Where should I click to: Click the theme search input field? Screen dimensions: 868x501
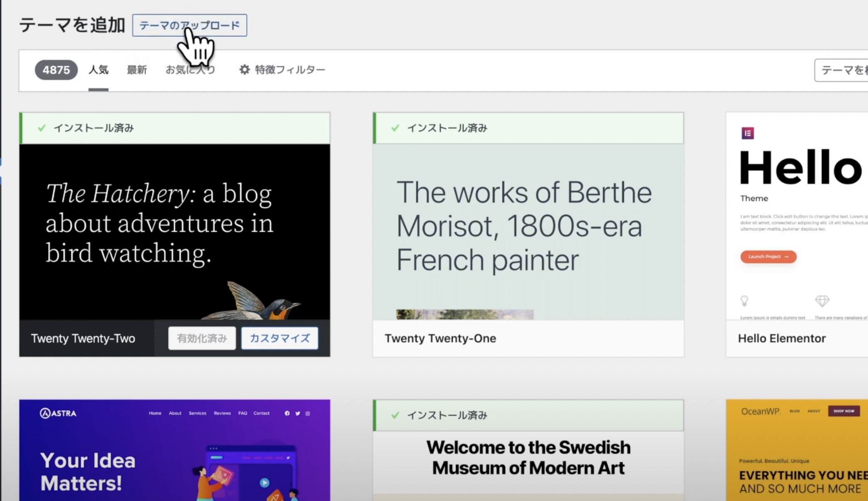[x=841, y=70]
